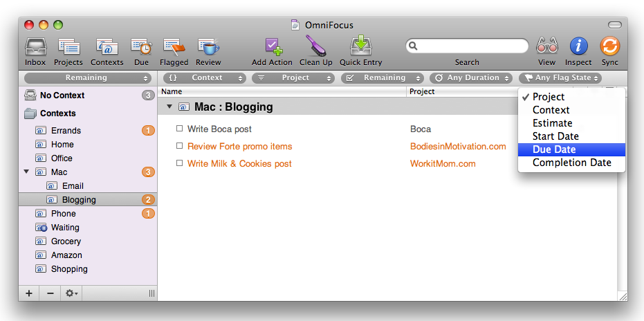Click the Write Boca post title
The width and height of the screenshot is (644, 321).
click(x=219, y=129)
